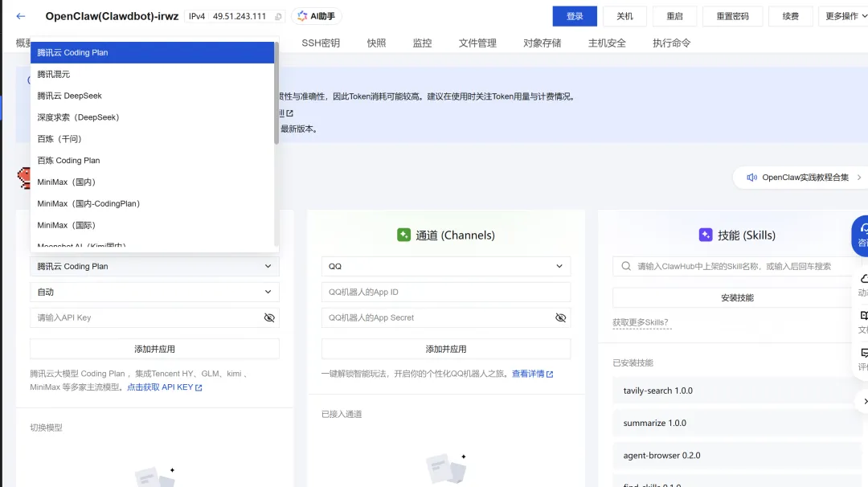Image resolution: width=868 pixels, height=487 pixels.
Task: Select MiniMax（国际）option
Action: [x=152, y=225]
